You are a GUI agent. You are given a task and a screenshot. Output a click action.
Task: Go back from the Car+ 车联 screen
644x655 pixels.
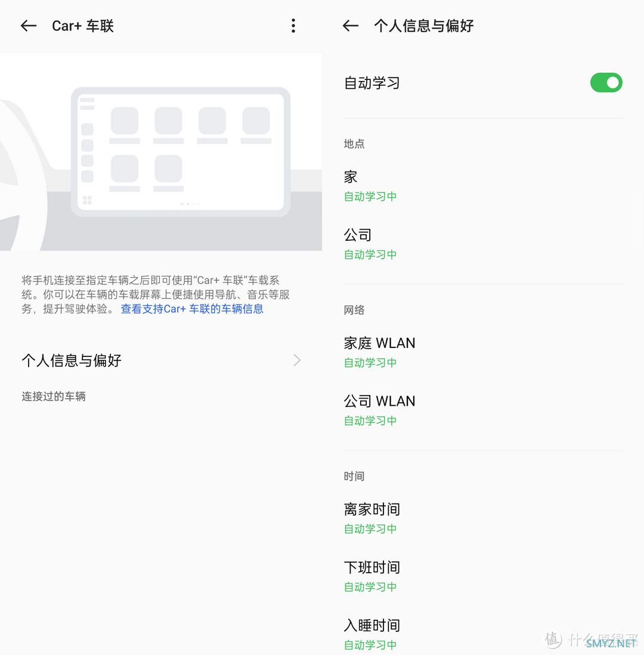[29, 26]
